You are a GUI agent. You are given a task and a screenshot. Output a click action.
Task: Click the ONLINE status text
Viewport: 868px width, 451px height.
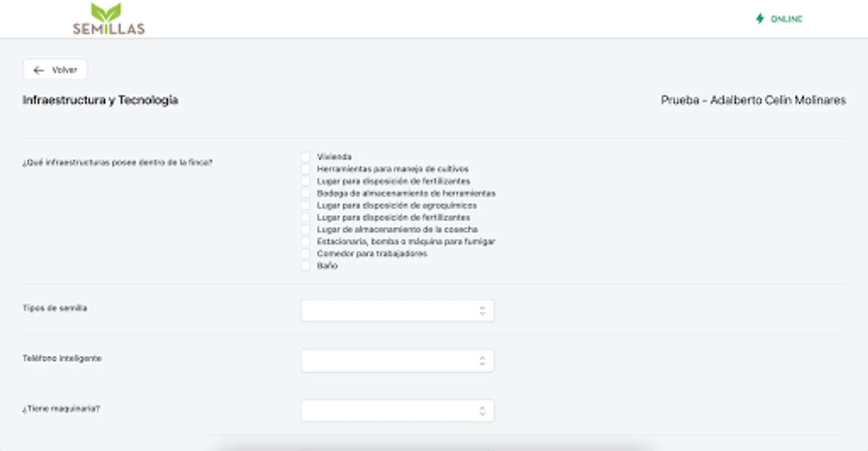coord(786,19)
